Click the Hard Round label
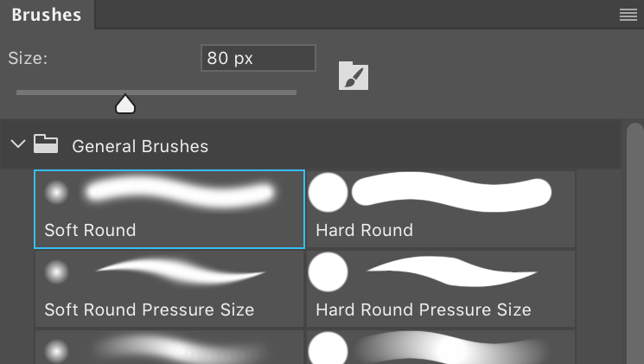The height and width of the screenshot is (364, 644). point(364,230)
